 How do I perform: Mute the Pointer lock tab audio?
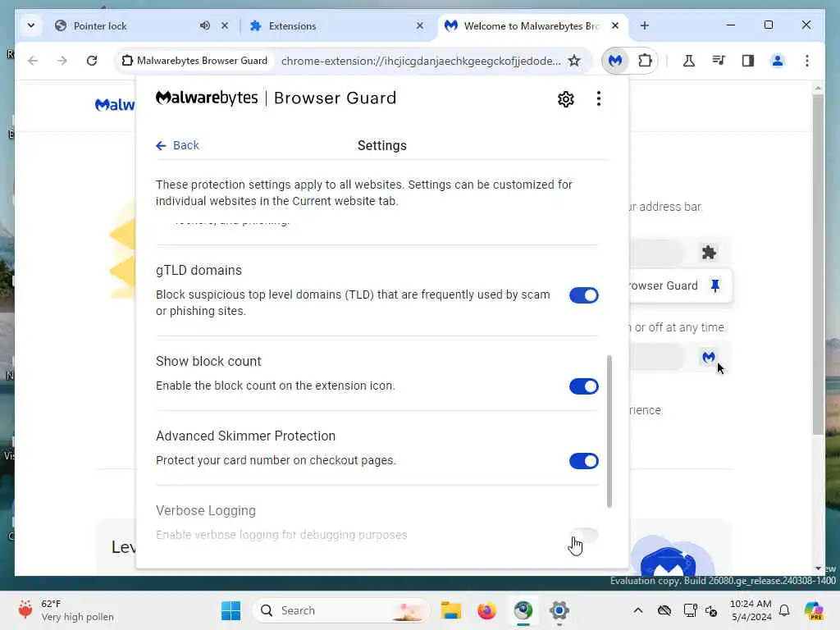204,25
